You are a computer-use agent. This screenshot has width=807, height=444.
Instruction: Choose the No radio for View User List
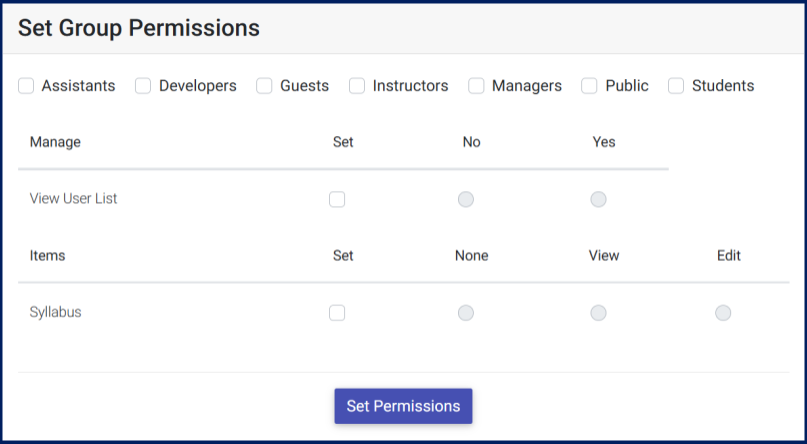[466, 199]
